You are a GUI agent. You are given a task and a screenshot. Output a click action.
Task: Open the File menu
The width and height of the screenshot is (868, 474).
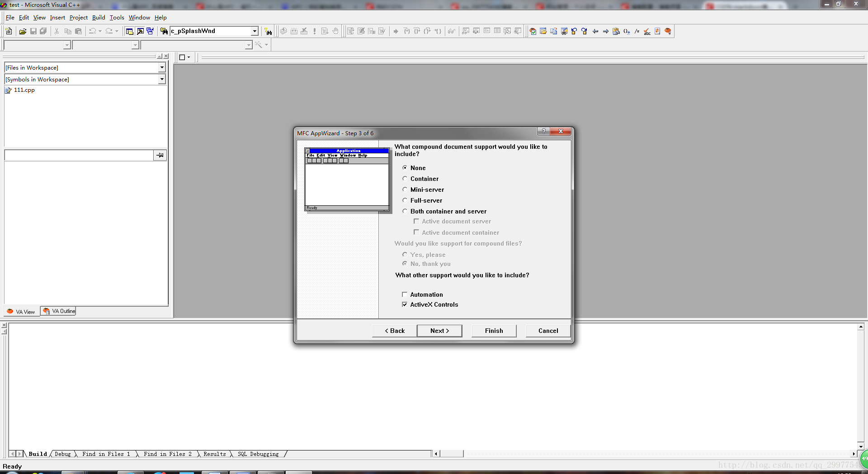[10, 17]
